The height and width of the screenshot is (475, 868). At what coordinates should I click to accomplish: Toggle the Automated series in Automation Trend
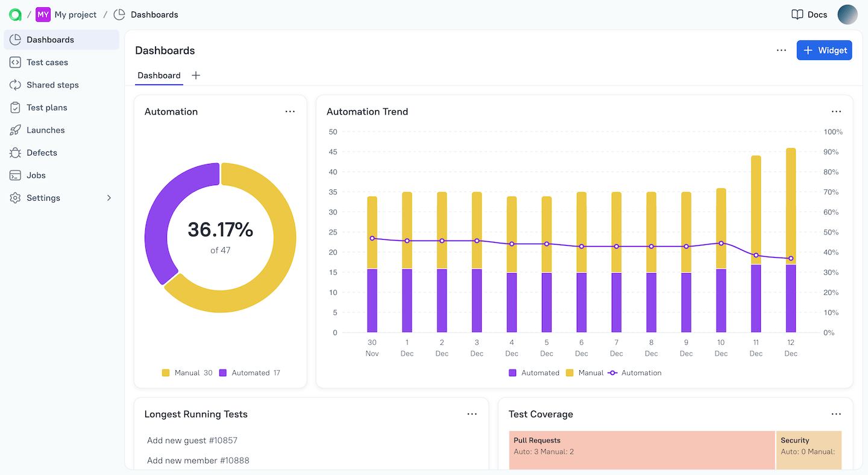[534, 373]
